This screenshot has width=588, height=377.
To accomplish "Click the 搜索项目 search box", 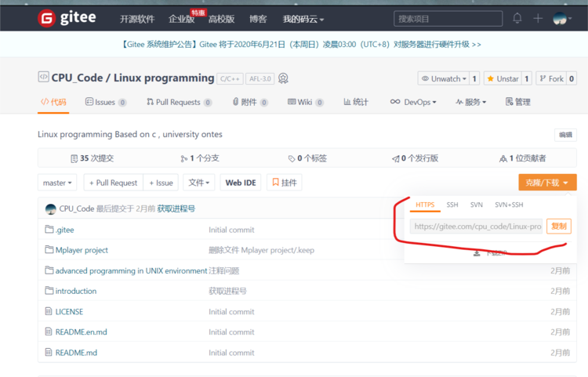I will tap(448, 19).
